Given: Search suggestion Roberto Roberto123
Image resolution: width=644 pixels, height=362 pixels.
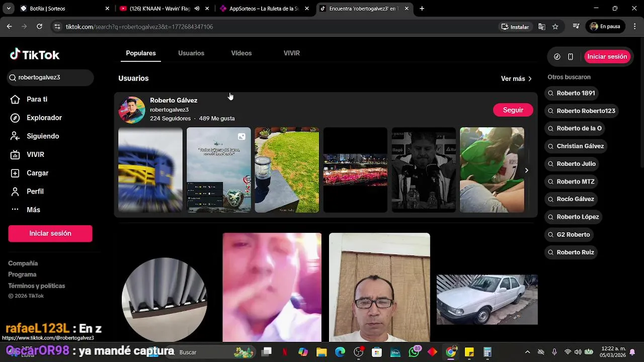Looking at the screenshot, I should (581, 111).
